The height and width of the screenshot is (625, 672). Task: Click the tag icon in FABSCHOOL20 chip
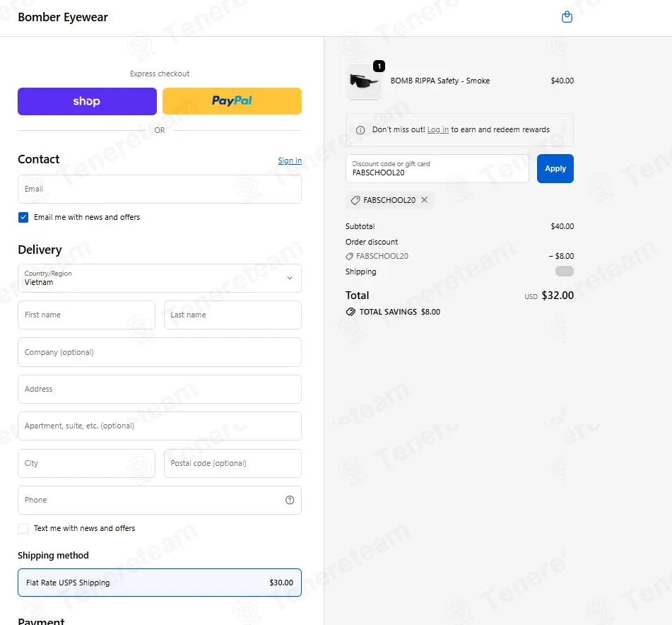tap(355, 200)
